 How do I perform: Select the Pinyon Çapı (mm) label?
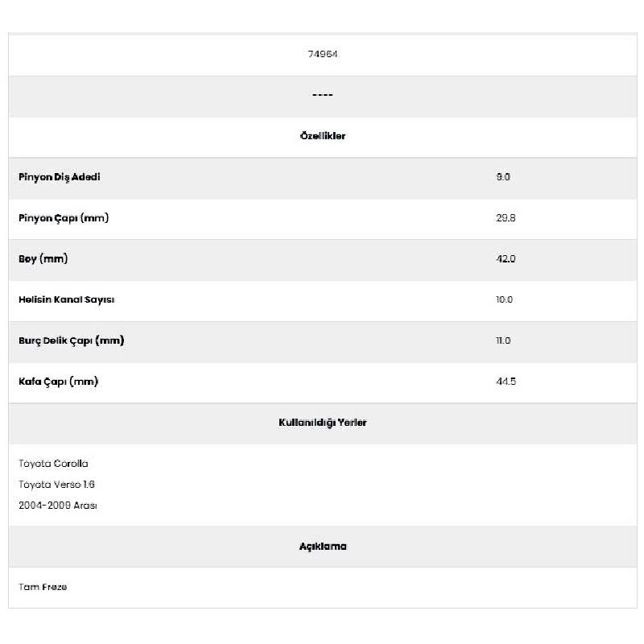64,218
